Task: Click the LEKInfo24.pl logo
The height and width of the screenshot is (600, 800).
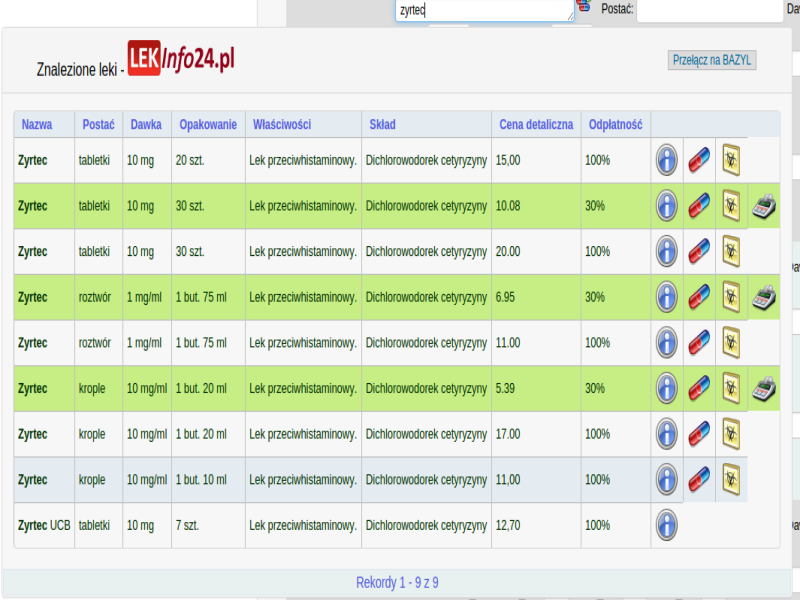Action: pos(181,59)
